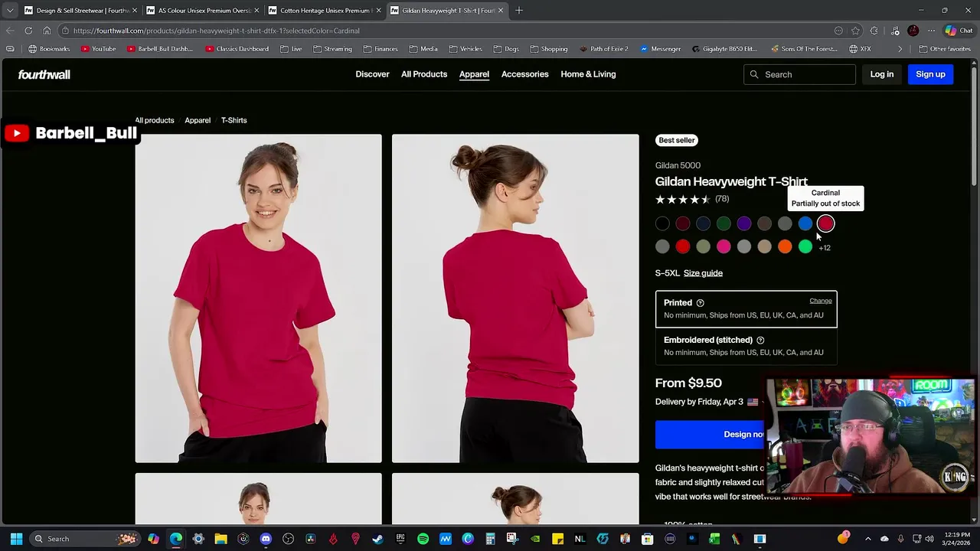This screenshot has width=980, height=551.
Task: Open Spotify from the taskbar
Action: coord(423,539)
